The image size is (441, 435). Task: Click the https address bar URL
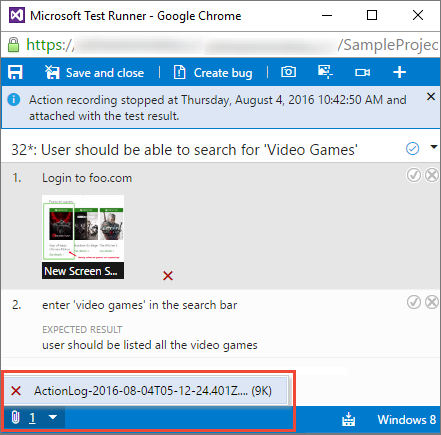tap(232, 45)
